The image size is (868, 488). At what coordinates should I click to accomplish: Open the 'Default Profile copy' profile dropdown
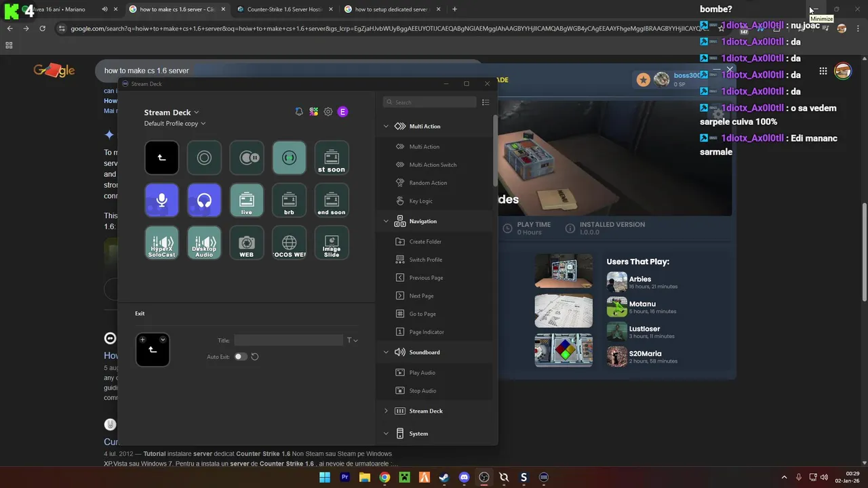pos(175,123)
